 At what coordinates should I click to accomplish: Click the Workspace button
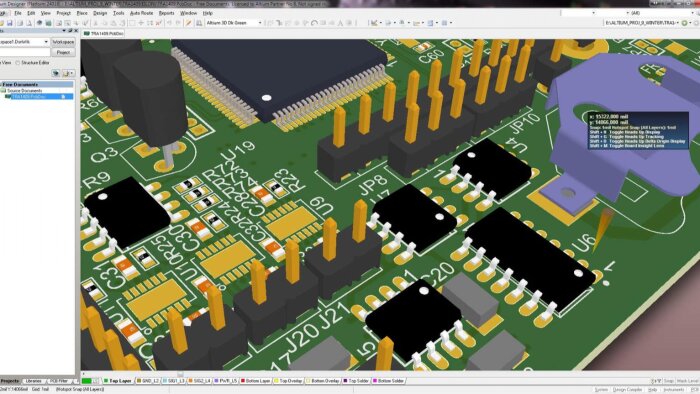[x=63, y=42]
